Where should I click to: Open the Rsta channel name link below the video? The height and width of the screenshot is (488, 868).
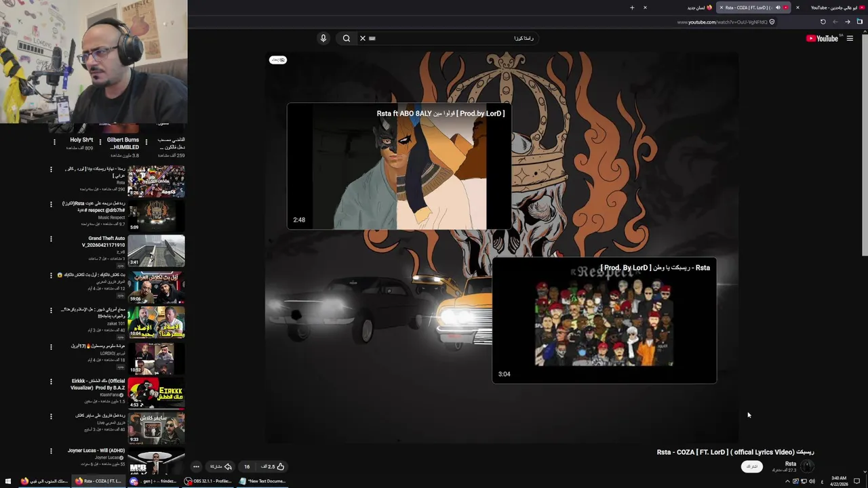click(790, 464)
